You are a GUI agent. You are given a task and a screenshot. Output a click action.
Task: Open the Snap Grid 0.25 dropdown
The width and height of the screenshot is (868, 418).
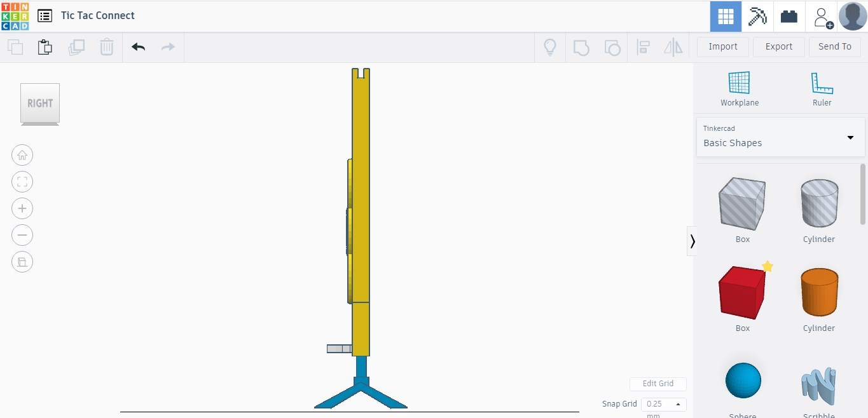[664, 404]
